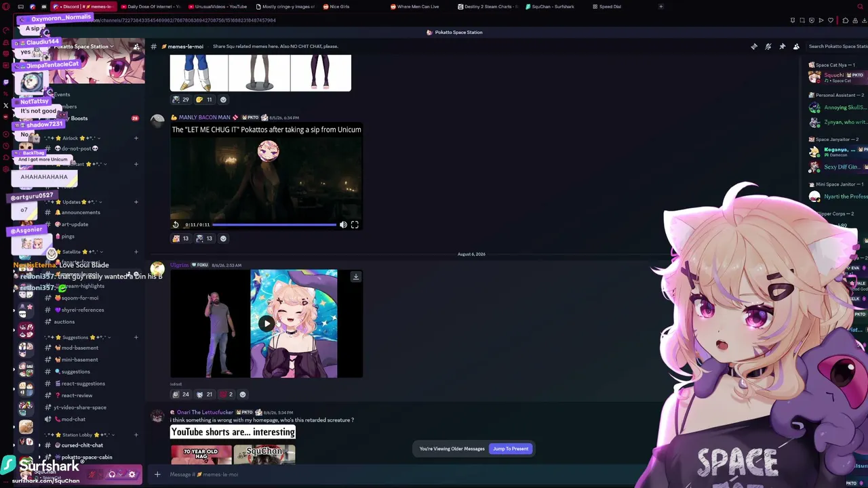Click the 29 reaction under top image
The height and width of the screenshot is (488, 868).
pyautogui.click(x=180, y=100)
